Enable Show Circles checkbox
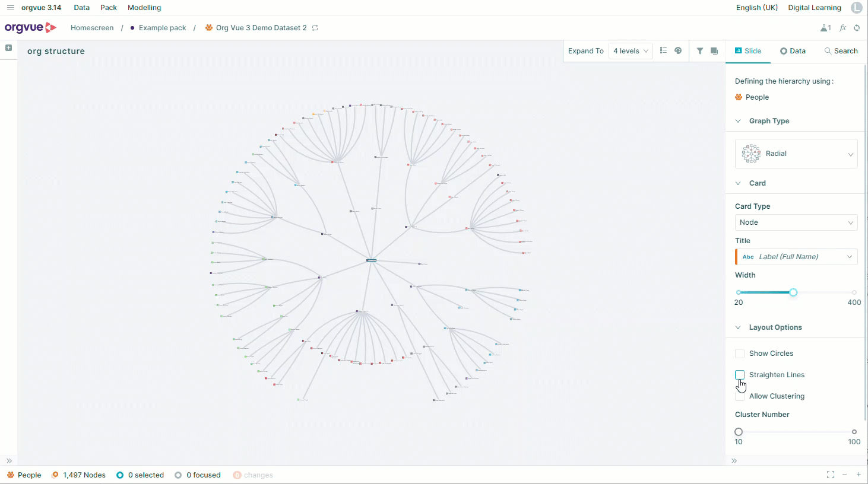 [x=740, y=354]
